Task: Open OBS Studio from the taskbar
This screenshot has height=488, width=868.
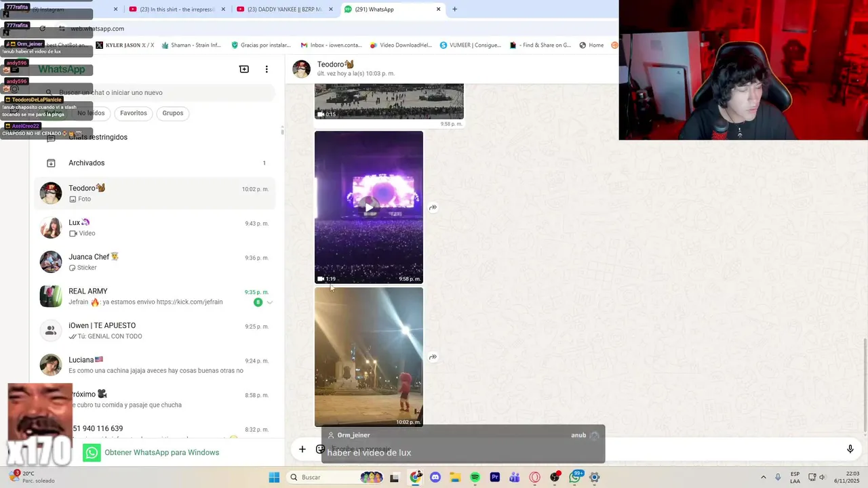Action: (555, 477)
